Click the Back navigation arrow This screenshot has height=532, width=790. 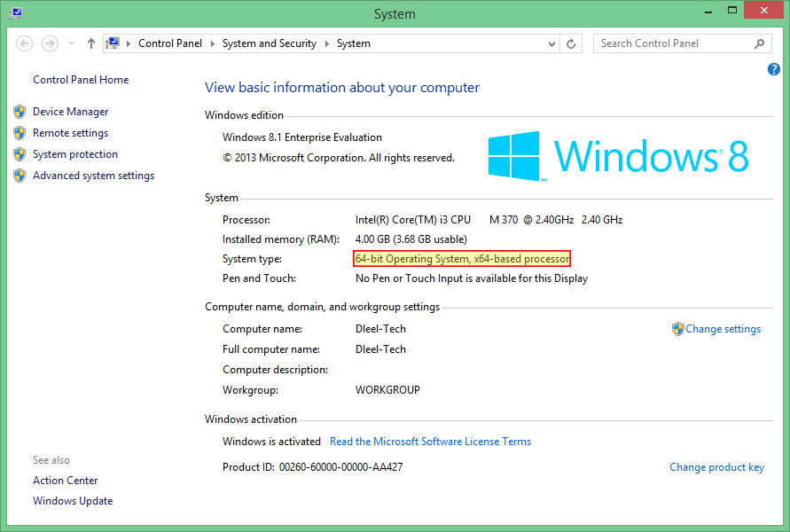click(x=24, y=43)
